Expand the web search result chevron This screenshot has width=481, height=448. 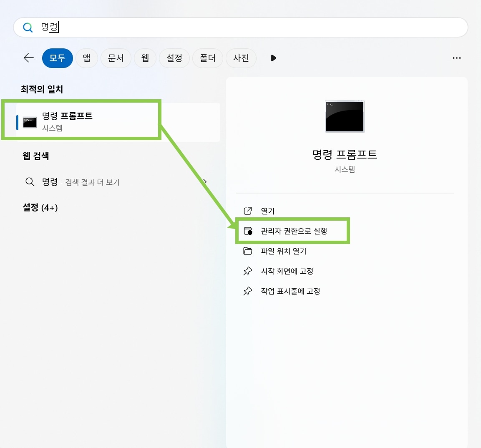pyautogui.click(x=205, y=182)
